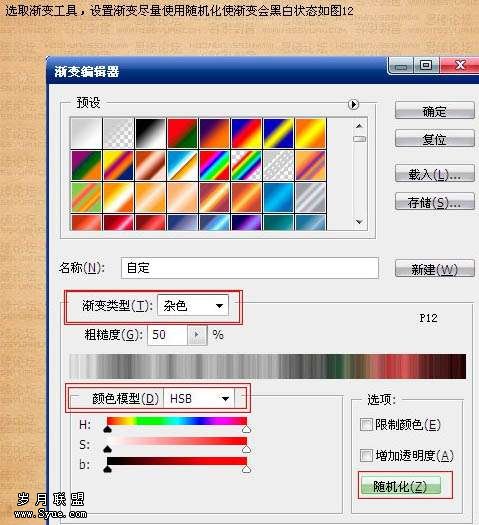
Task: Click the 载入(L) button
Action: (x=434, y=174)
